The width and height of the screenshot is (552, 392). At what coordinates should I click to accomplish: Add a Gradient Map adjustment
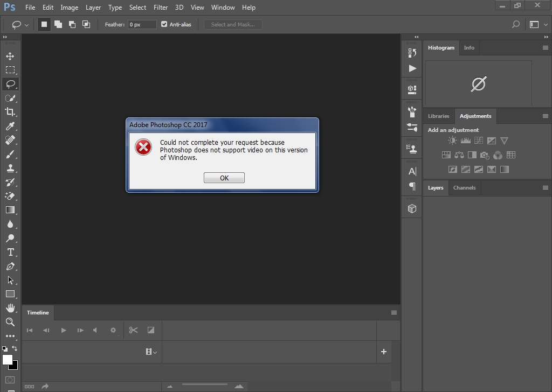click(505, 170)
